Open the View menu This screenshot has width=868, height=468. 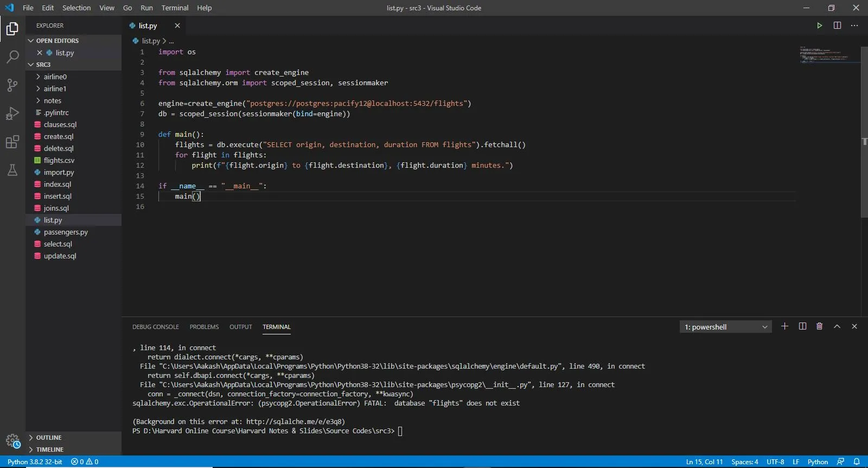click(107, 8)
